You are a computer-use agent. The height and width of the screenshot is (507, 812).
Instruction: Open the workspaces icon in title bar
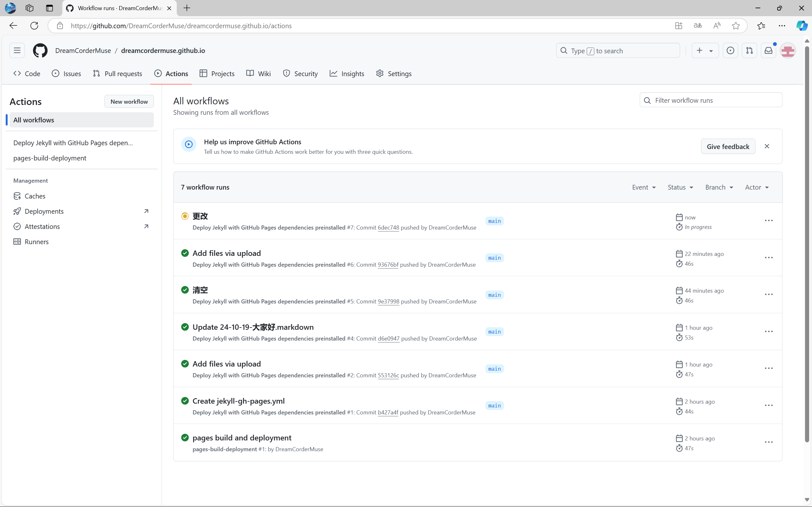pos(30,8)
